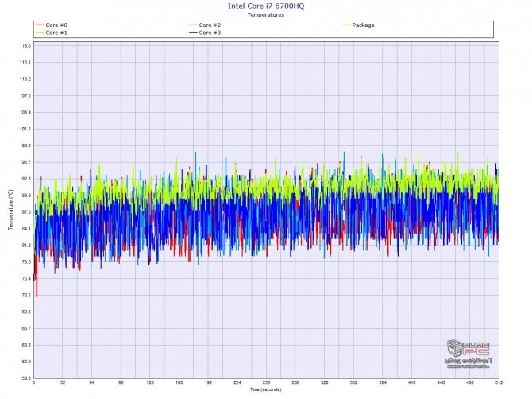
Task: Click the 224 time axis tick label
Action: pos(237,382)
